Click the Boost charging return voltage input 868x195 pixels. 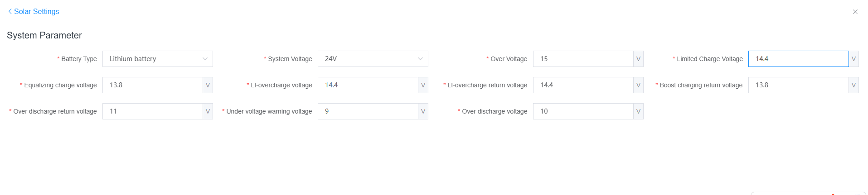pyautogui.click(x=798, y=85)
